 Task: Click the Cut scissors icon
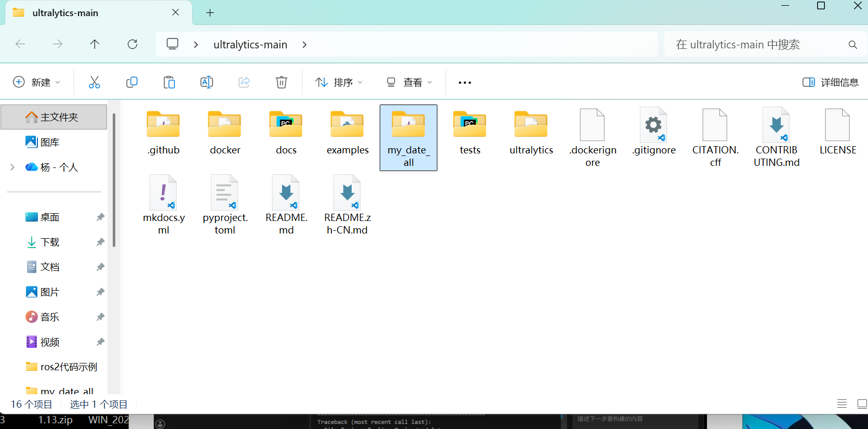point(94,82)
